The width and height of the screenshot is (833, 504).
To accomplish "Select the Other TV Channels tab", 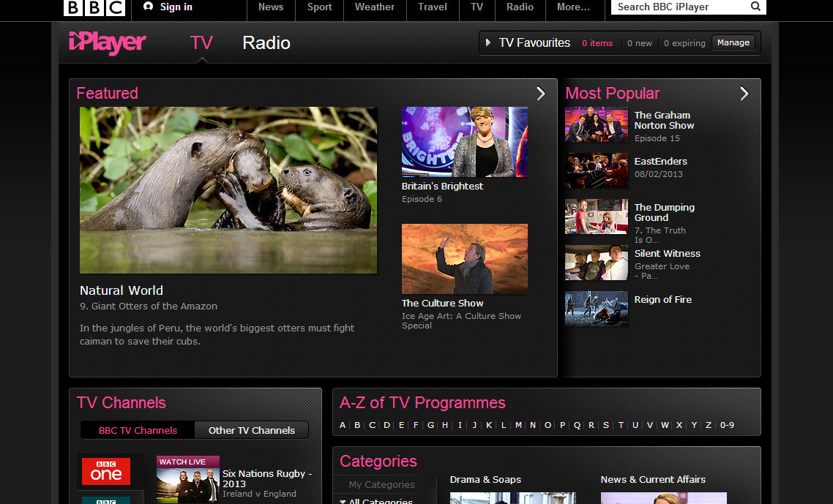I will point(251,430).
